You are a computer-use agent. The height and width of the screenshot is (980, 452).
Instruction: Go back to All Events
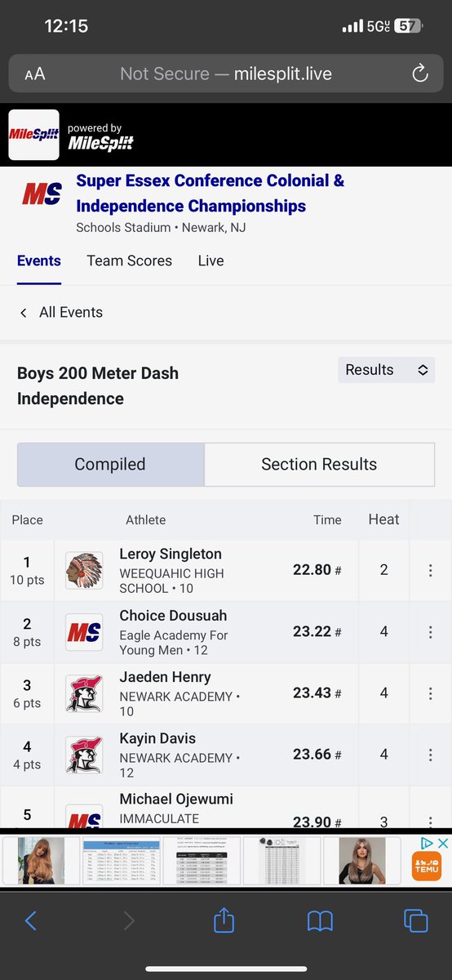pyautogui.click(x=60, y=312)
